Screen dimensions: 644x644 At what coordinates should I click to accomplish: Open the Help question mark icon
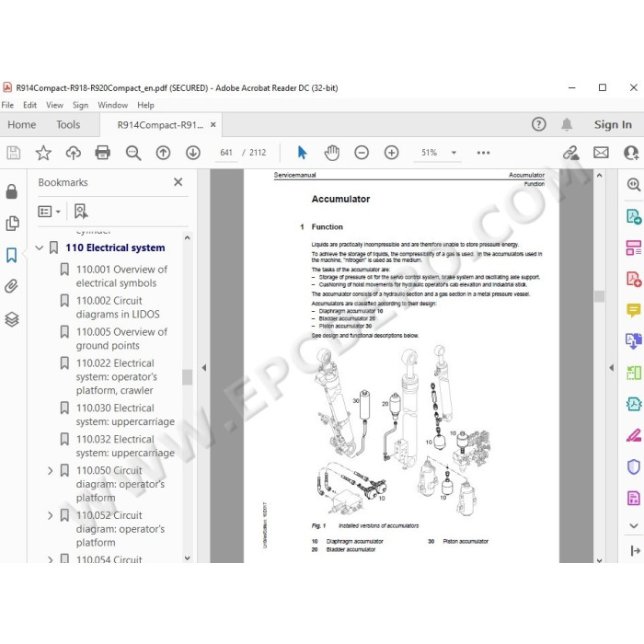pos(538,124)
